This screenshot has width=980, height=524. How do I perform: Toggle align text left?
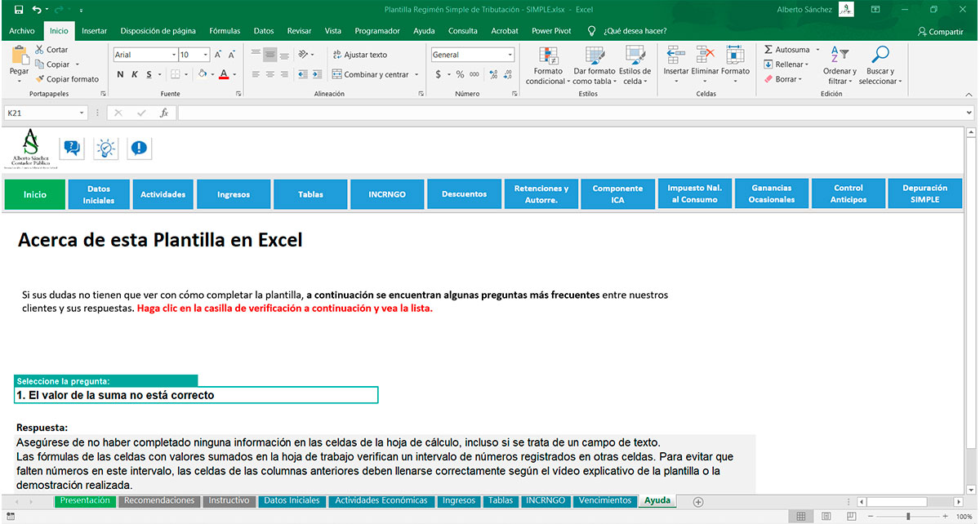pyautogui.click(x=256, y=74)
